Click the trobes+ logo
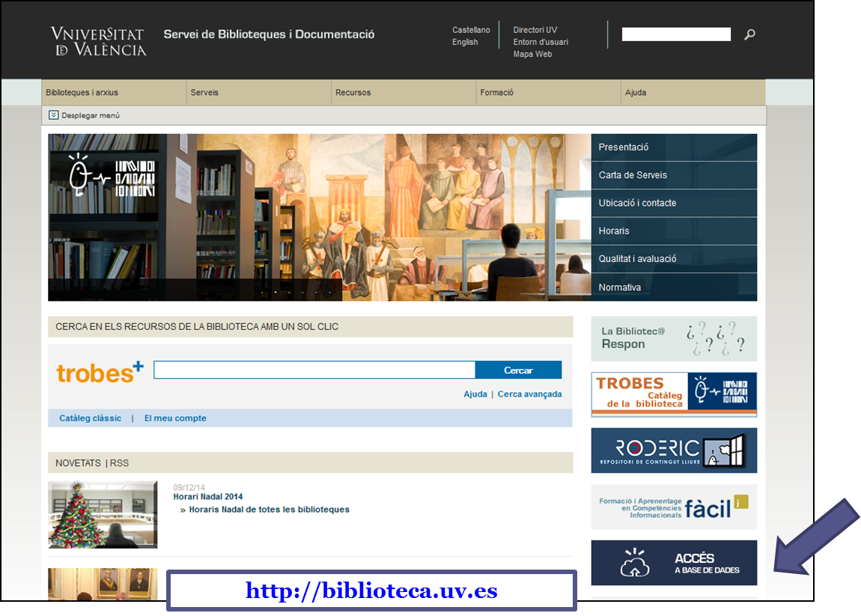Viewport: 861px width, 616px height. coord(100,373)
